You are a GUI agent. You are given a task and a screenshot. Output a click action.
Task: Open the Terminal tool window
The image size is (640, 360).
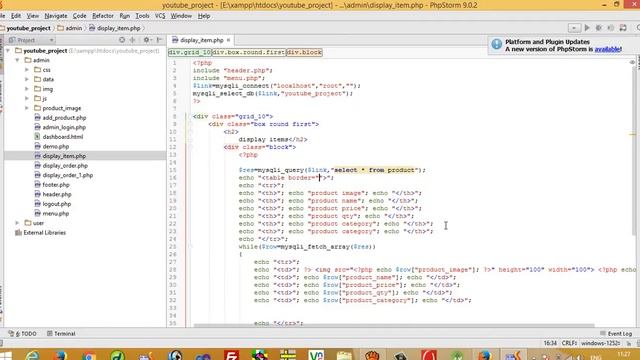[x=61, y=333]
